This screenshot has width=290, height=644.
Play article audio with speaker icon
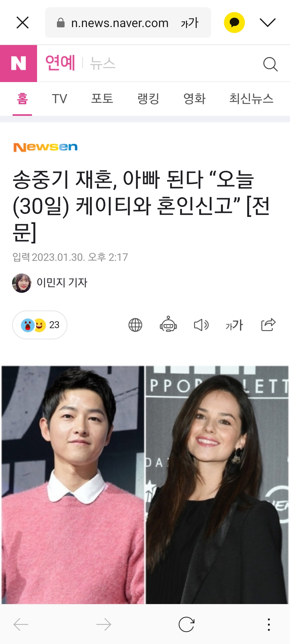click(201, 325)
